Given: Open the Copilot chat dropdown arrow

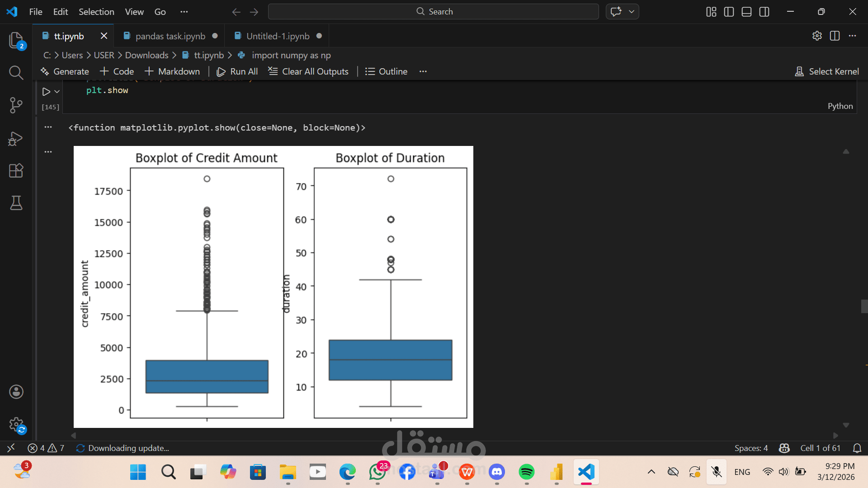Looking at the screenshot, I should pyautogui.click(x=632, y=12).
